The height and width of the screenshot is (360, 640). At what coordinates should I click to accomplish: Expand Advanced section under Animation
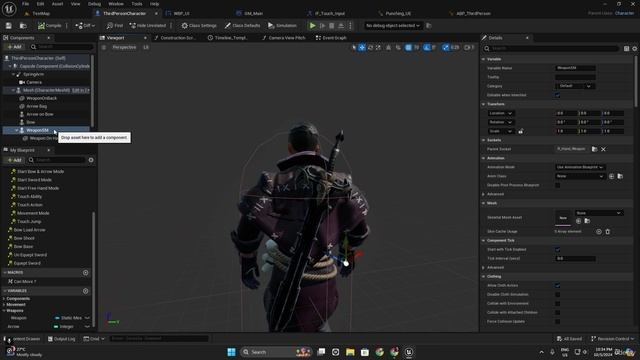[x=484, y=194]
